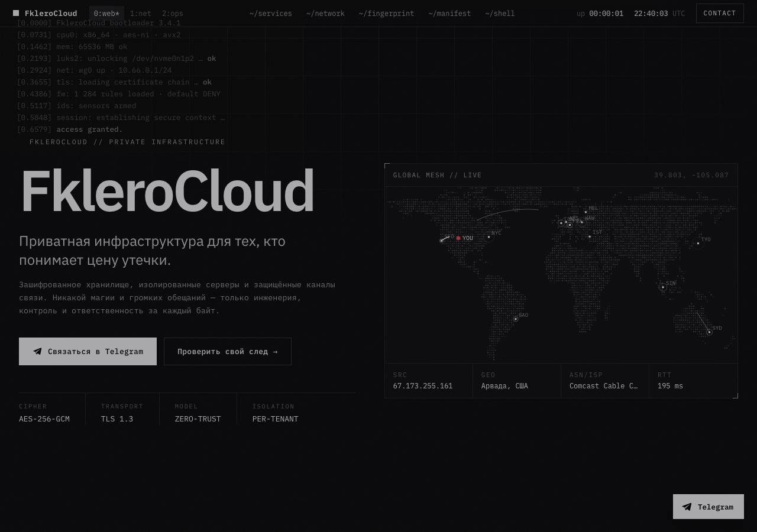Click the AES-256-GCM cipher value
This screenshot has width=757, height=532.
pos(44,419)
